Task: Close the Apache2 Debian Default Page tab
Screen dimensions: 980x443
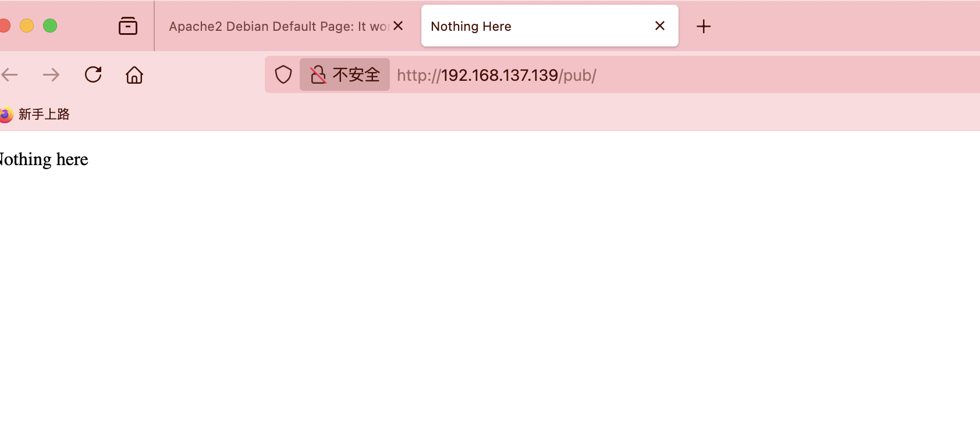Action: pos(398,26)
